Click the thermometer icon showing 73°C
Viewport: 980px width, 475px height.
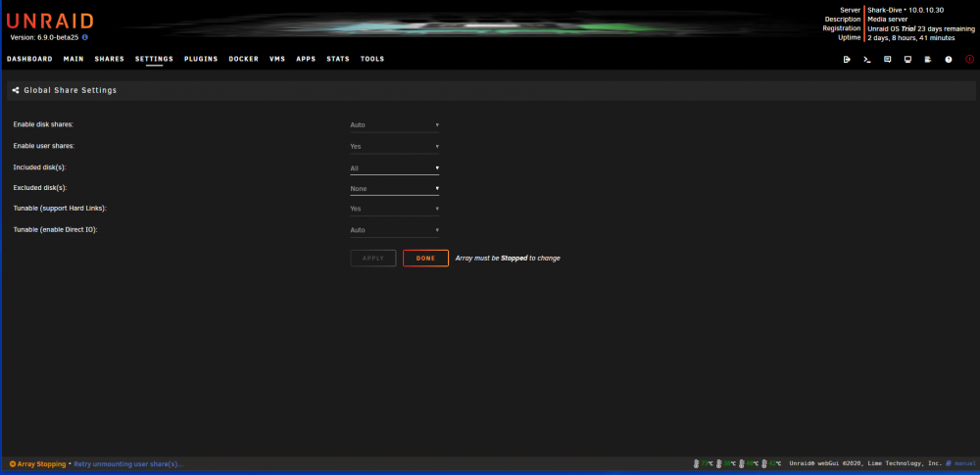click(696, 464)
